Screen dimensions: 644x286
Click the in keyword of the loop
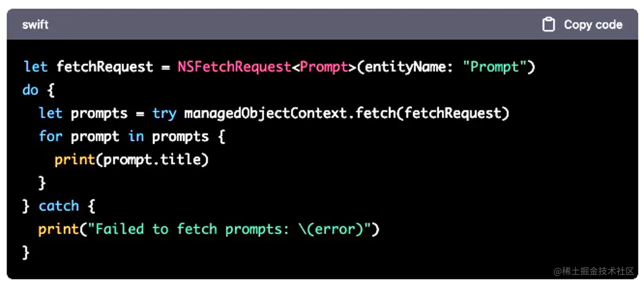[136, 136]
